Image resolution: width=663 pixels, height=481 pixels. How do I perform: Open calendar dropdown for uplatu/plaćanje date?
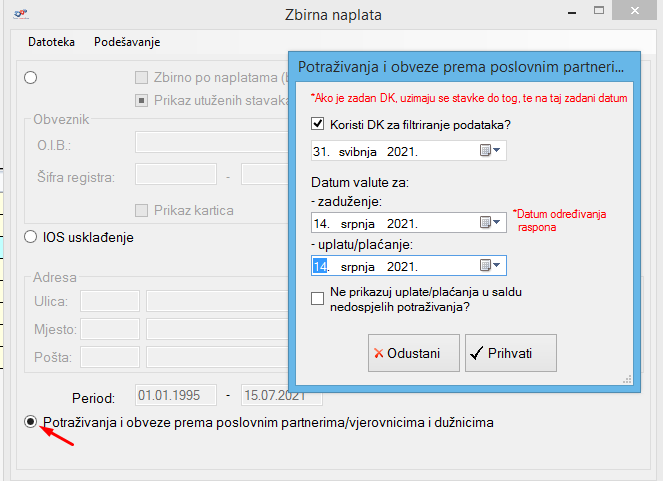(491, 266)
